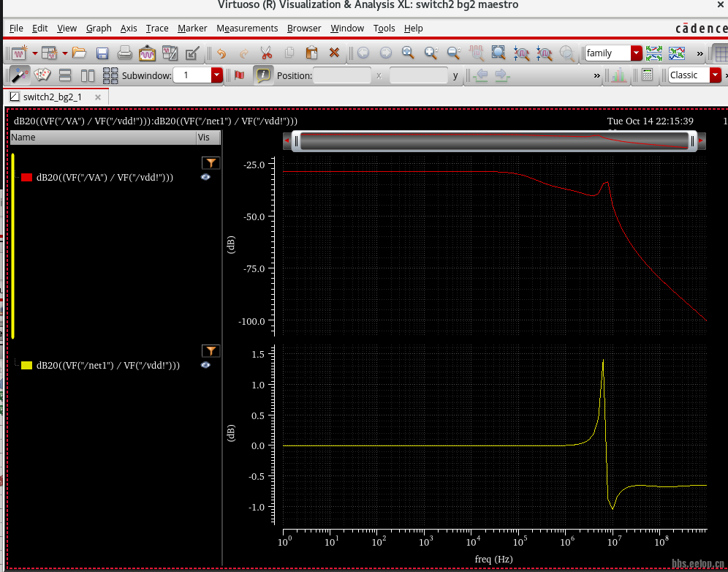
Task: Click the red X Delete icon
Action: 334,53
